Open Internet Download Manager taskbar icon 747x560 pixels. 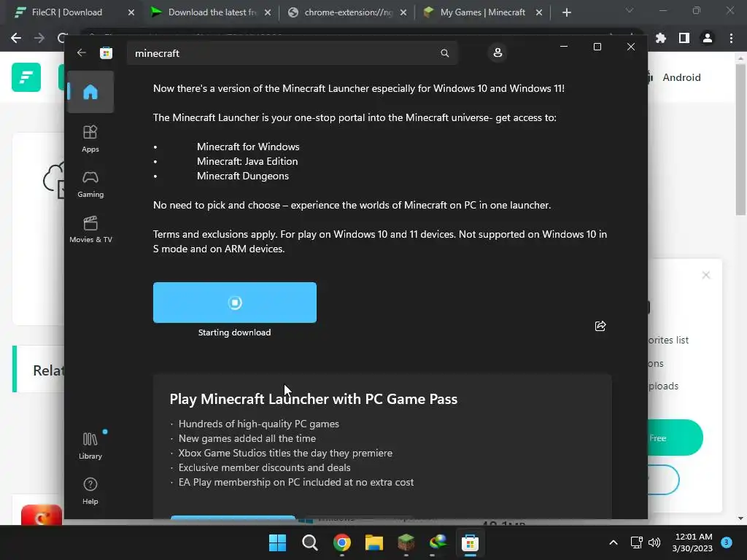(x=438, y=542)
